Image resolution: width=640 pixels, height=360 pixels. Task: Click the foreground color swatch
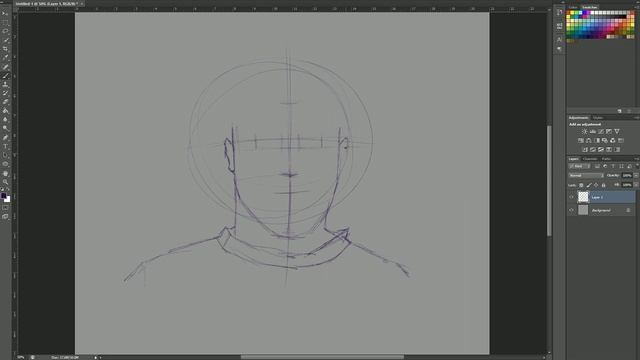[4, 196]
